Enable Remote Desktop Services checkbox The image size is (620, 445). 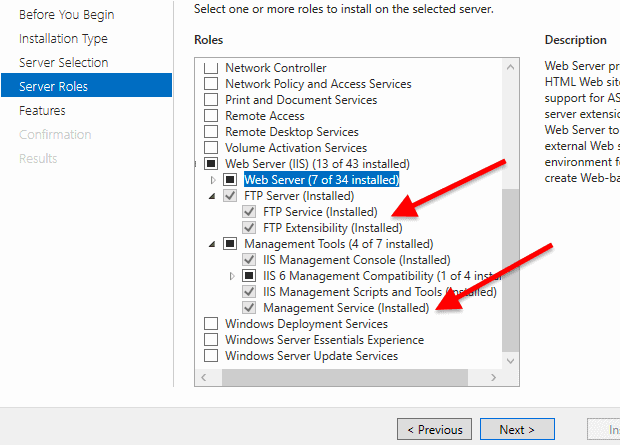coord(211,132)
